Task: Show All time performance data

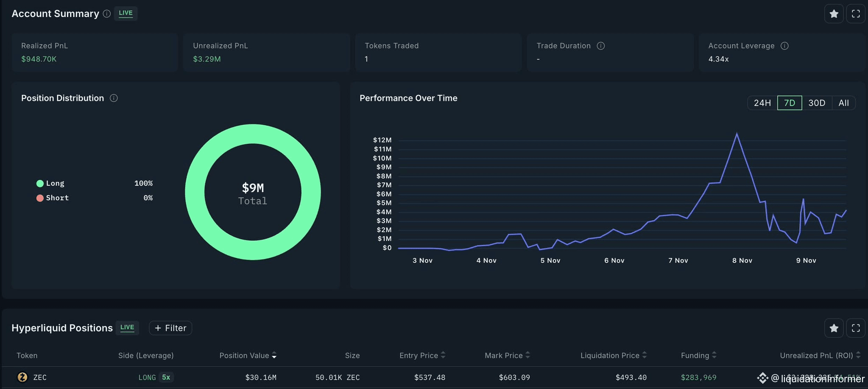Action: point(843,103)
